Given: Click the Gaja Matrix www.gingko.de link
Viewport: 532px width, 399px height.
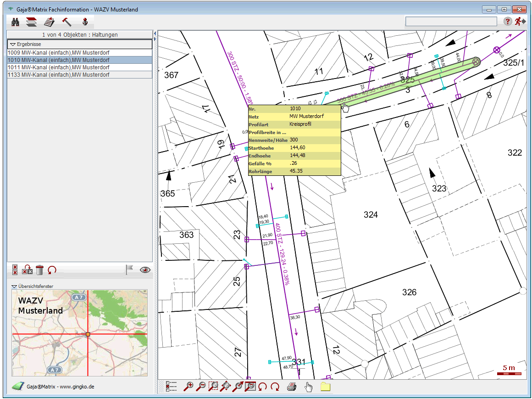Looking at the screenshot, I should tap(61, 387).
